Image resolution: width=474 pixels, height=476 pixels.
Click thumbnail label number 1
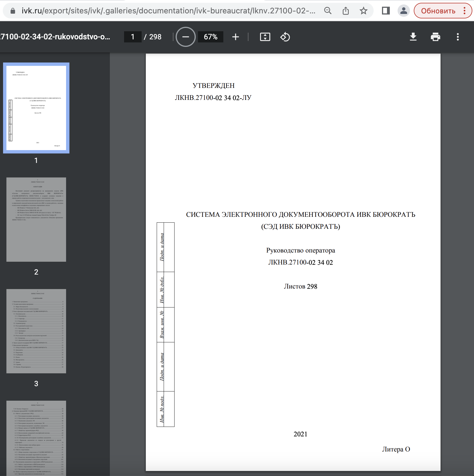pos(36,160)
